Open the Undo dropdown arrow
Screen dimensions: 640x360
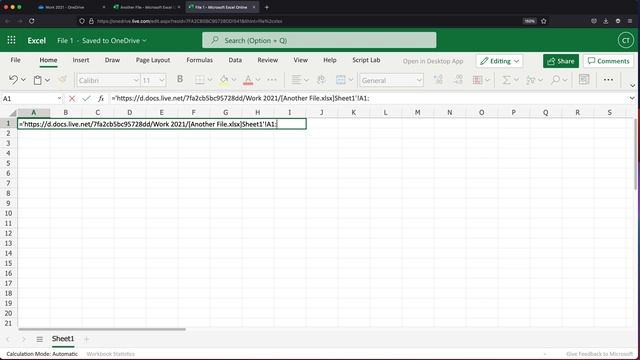[23, 80]
